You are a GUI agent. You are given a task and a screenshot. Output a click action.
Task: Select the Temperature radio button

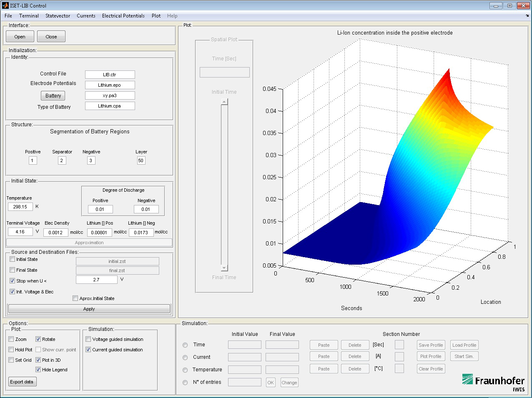(x=185, y=370)
